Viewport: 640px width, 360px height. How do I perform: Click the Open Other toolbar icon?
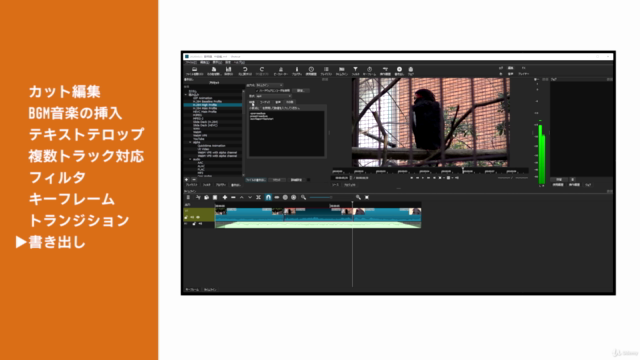[213, 71]
